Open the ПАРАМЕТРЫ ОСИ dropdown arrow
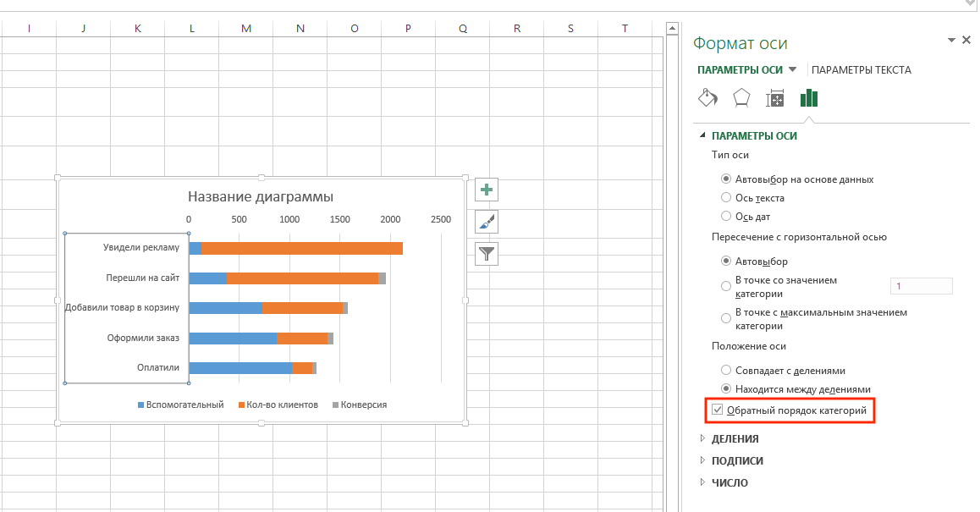Viewport: 980px width, 512px height. (792, 69)
